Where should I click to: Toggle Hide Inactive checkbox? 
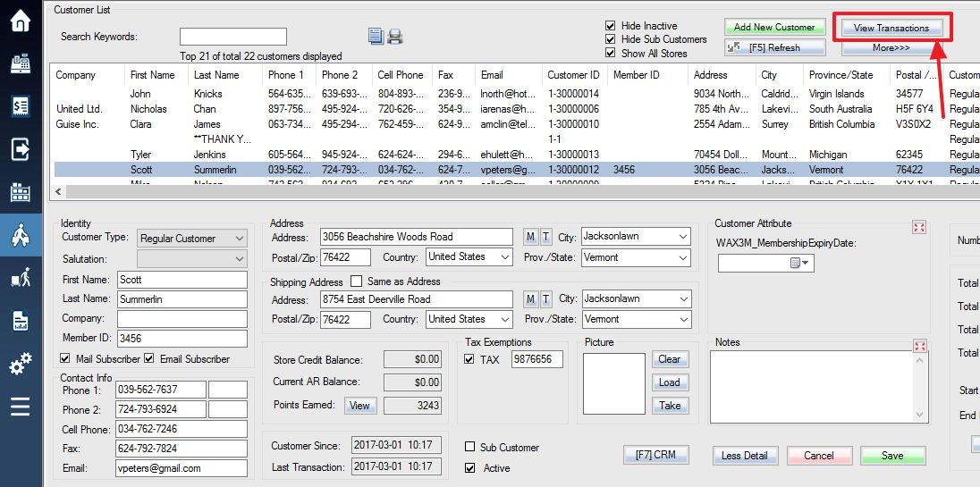(x=611, y=26)
